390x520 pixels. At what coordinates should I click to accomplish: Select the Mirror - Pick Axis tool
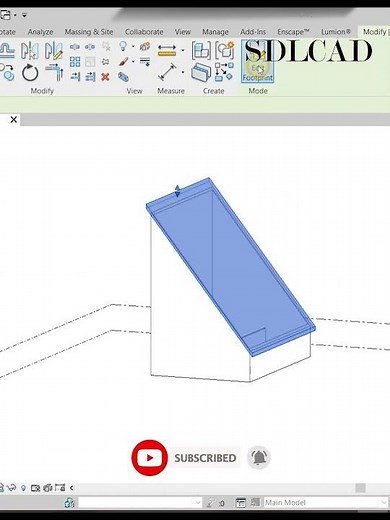(x=30, y=50)
